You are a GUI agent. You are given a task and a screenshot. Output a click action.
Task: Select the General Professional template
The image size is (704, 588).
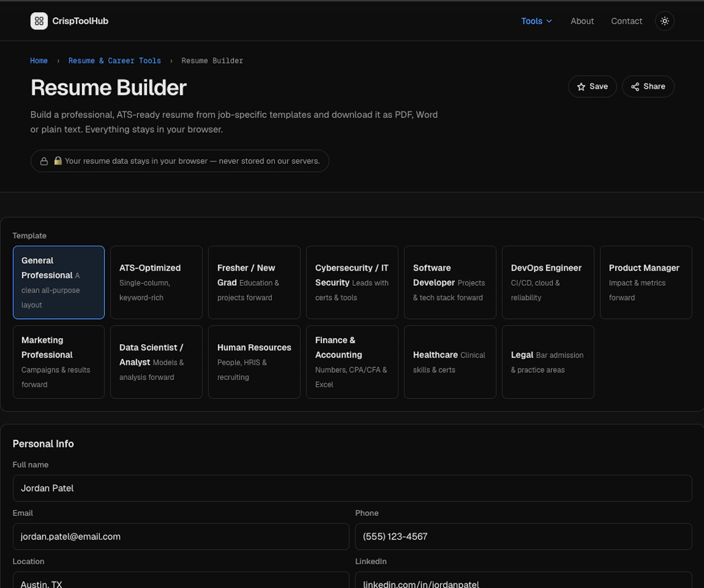(59, 282)
